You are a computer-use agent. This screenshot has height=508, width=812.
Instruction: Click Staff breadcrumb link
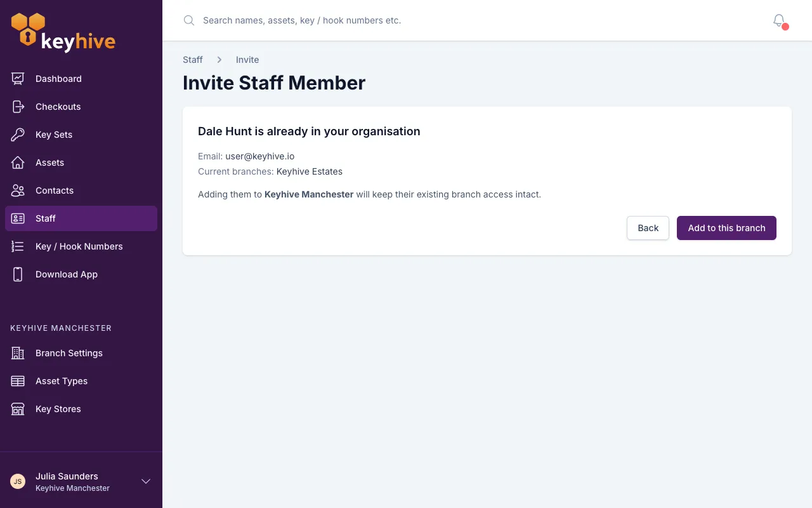pyautogui.click(x=193, y=60)
